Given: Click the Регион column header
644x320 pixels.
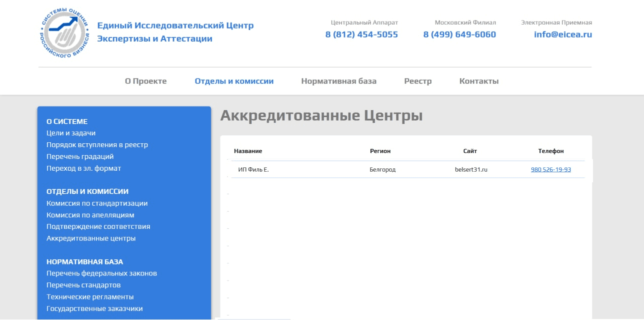Looking at the screenshot, I should [x=380, y=151].
